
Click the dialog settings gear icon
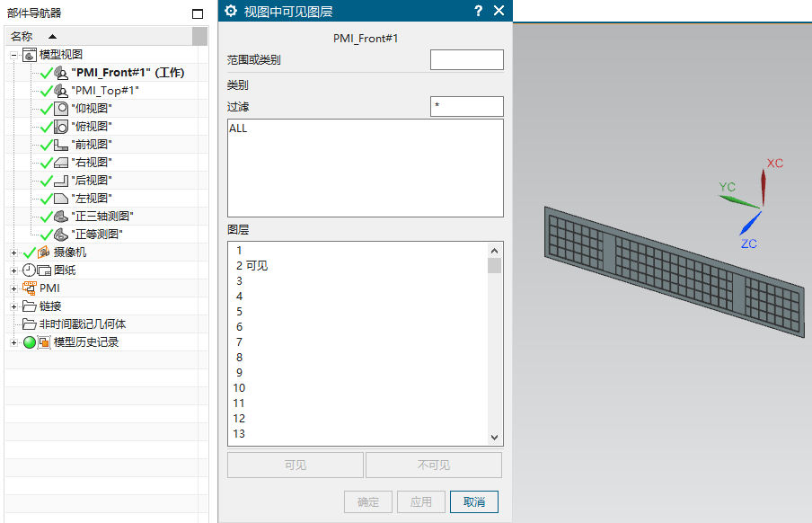(x=231, y=11)
